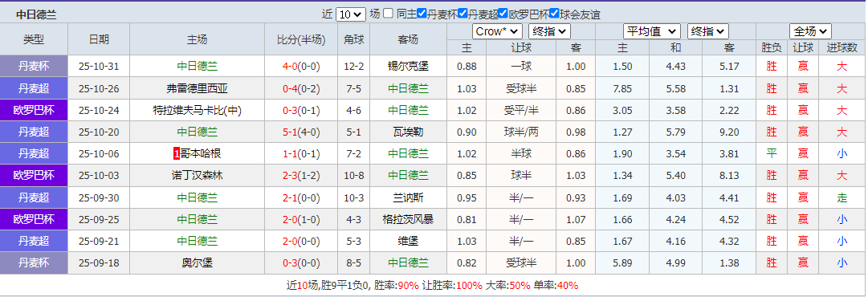Open team link 奥尔堡

198,262
